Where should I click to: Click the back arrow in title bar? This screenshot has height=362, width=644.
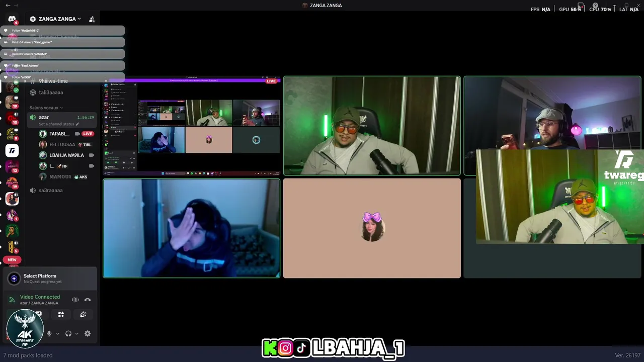point(8,5)
